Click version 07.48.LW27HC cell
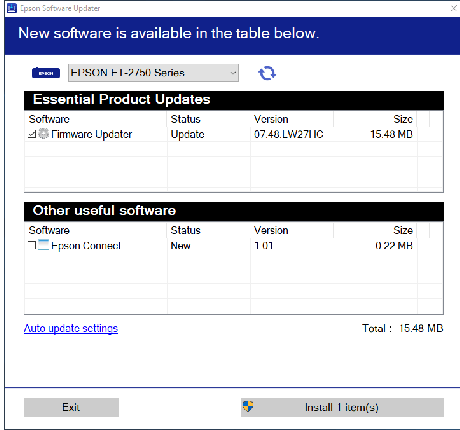 (x=289, y=134)
